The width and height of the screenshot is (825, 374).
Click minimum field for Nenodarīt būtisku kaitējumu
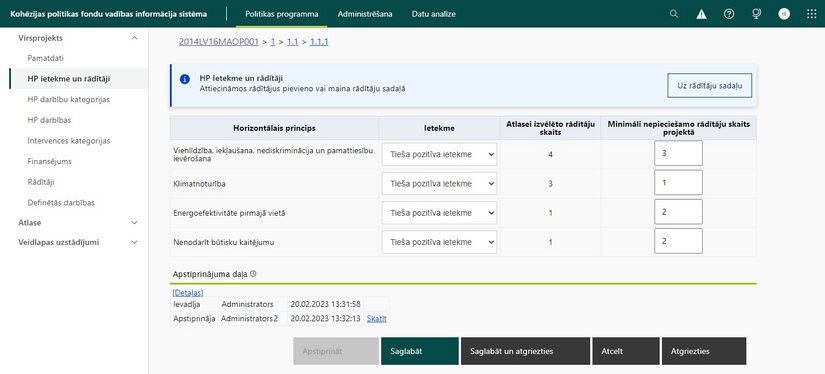[678, 240]
